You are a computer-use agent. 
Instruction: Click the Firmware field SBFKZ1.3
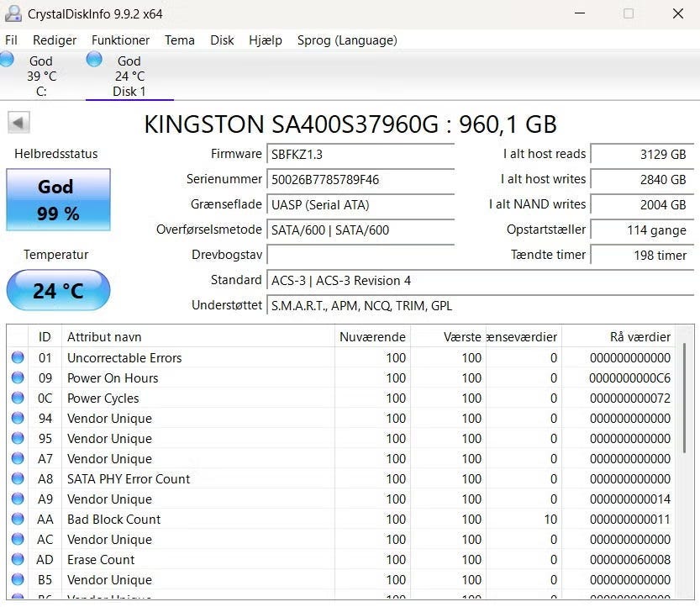[361, 155]
